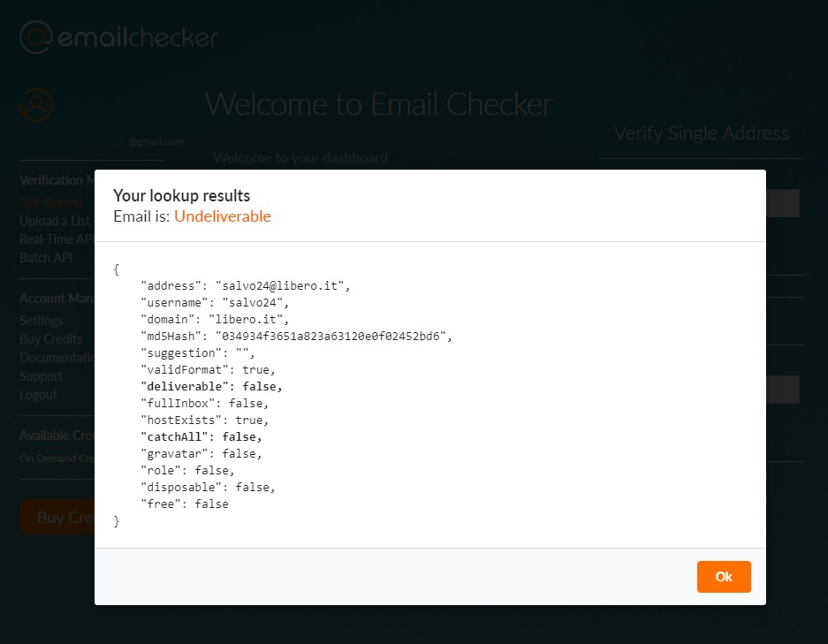Select the address salvo24@libero.it line
The width and height of the screenshot is (828, 644).
tap(245, 286)
